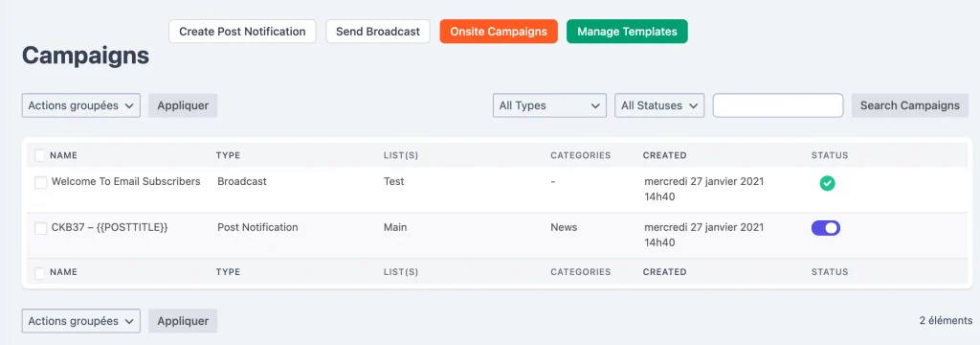Click the CATEGORIES column header
Screen dimensions: 980x345
coord(581,155)
